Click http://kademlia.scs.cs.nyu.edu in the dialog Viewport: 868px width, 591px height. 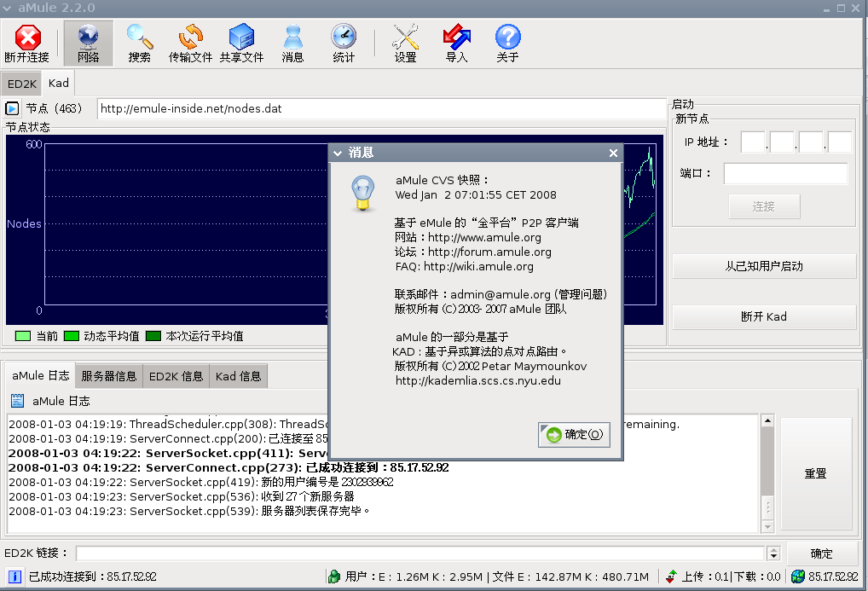[x=477, y=380]
